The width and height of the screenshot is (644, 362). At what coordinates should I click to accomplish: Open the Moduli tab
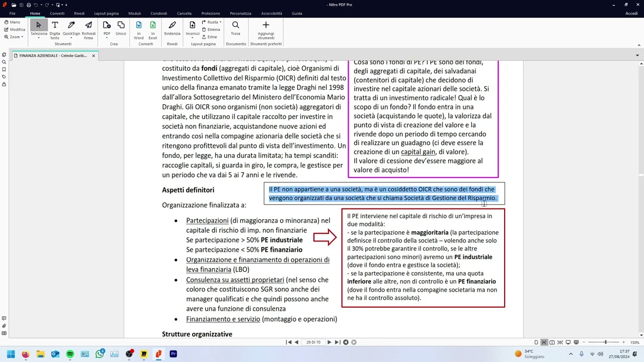[134, 14]
